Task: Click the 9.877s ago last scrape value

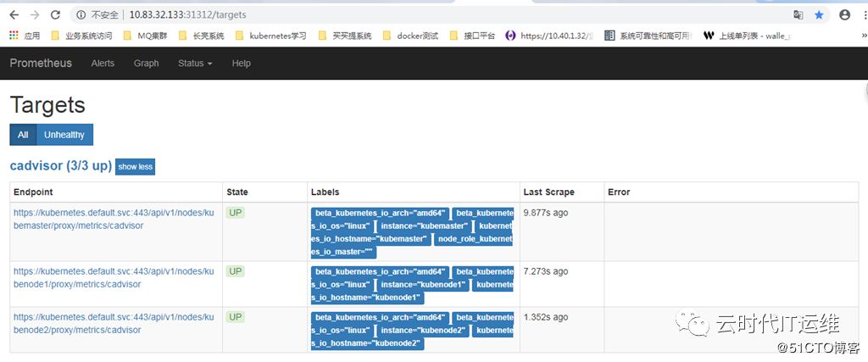Action: (x=546, y=213)
